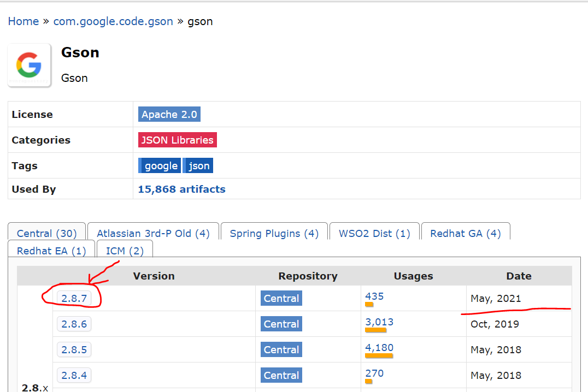Screen dimensions: 588x392
Task: Click the Repository column header
Action: click(308, 276)
